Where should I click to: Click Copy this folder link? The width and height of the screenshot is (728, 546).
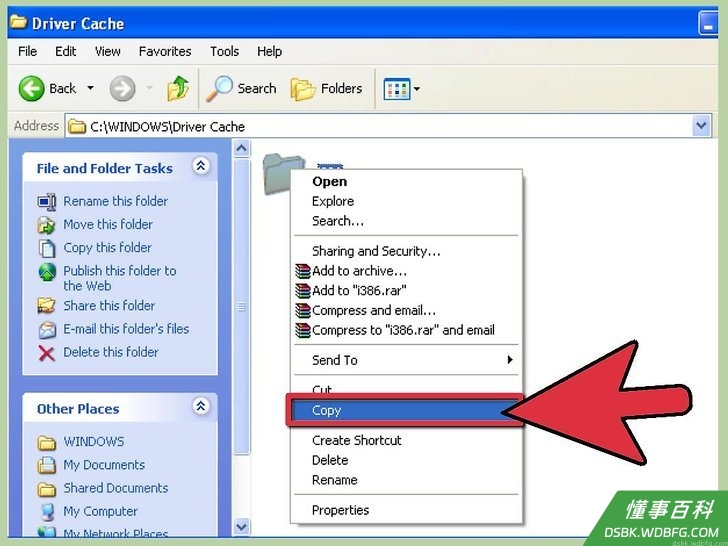[x=108, y=247]
